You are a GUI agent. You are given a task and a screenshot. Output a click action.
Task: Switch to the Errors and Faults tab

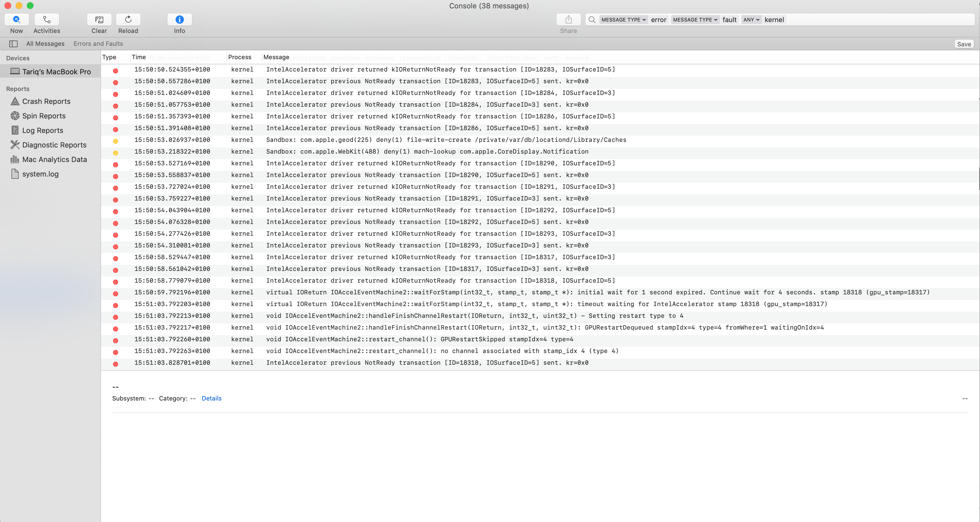point(98,44)
